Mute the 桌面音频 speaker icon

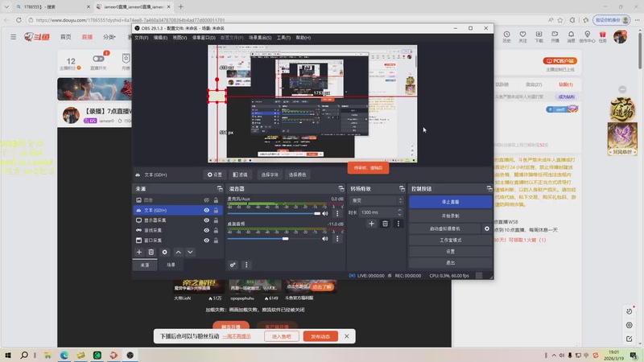point(325,238)
